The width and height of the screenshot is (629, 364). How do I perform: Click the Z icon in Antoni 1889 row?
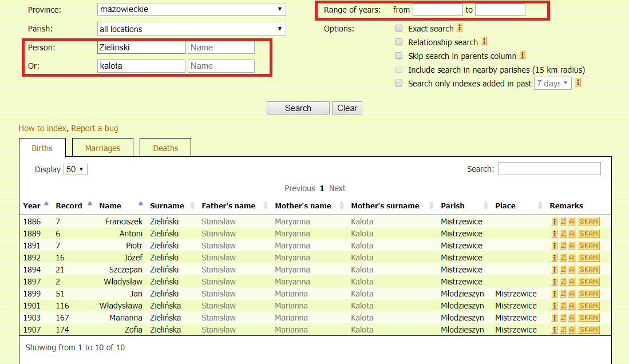click(x=563, y=234)
